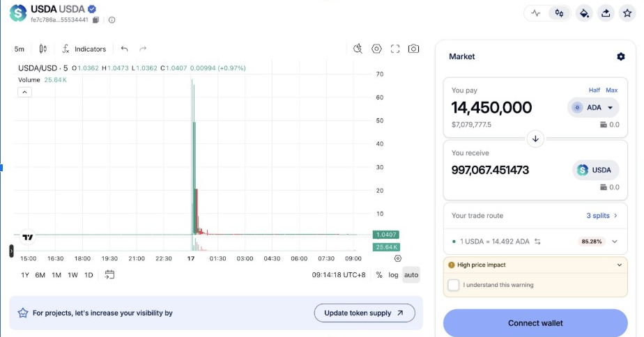The width and height of the screenshot is (644, 337).
Task: Toggle auto scale on chart
Action: pyautogui.click(x=411, y=275)
